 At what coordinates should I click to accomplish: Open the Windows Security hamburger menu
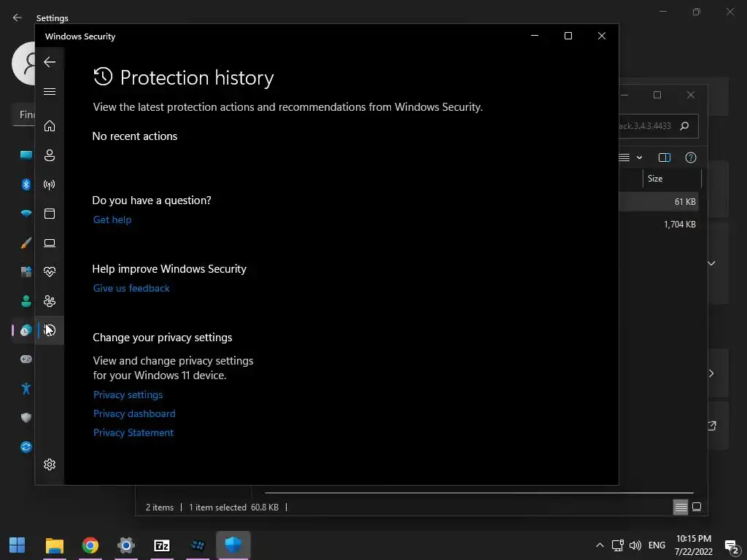[x=50, y=91]
